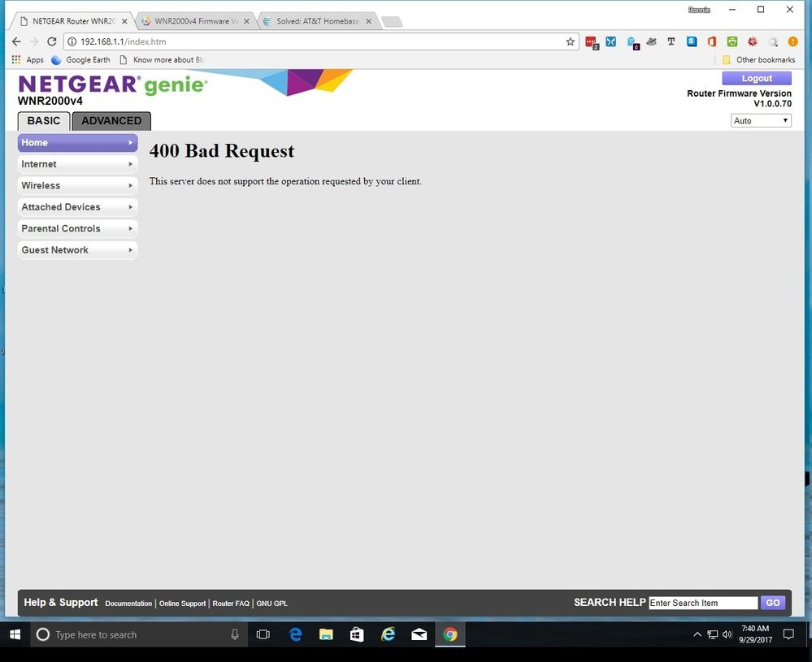Click the green printer extension icon

[x=732, y=41]
